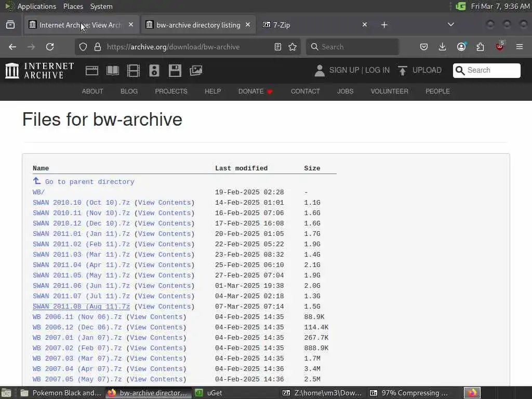Click show desktop icon in taskbar
The image size is (532, 399).
coord(6,393)
